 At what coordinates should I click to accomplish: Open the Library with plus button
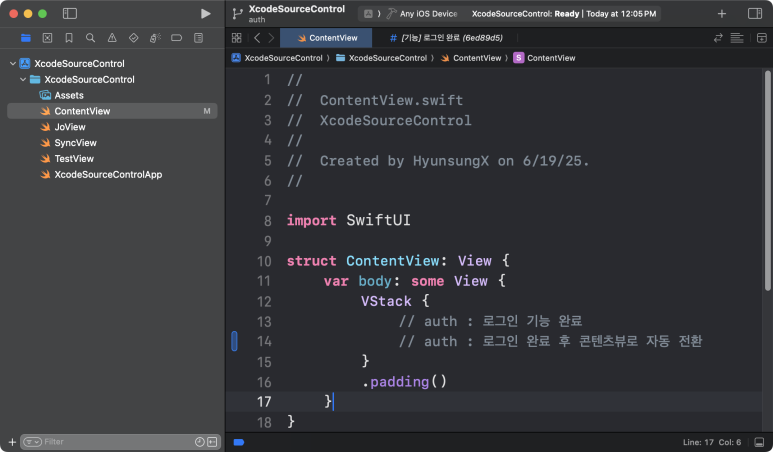coord(722,14)
